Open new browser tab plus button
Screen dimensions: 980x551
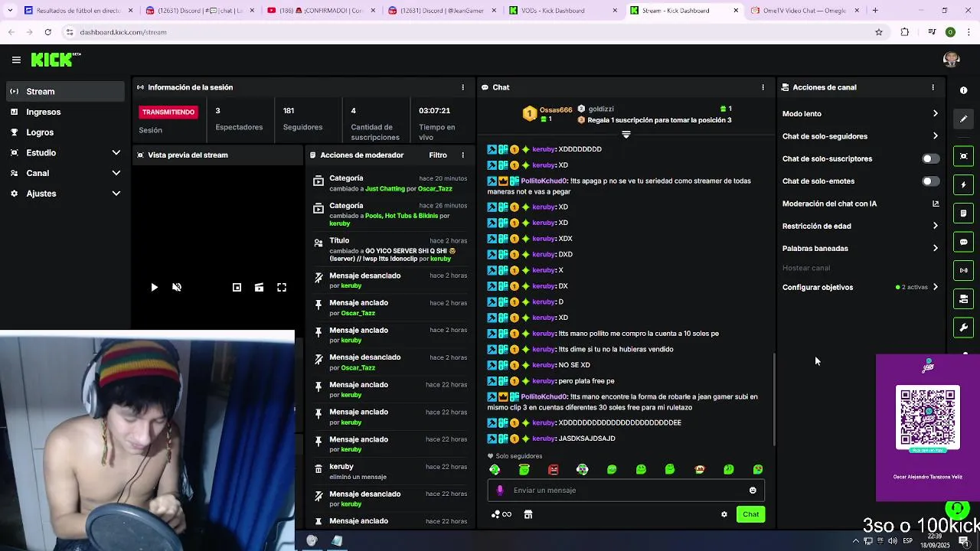875,11
